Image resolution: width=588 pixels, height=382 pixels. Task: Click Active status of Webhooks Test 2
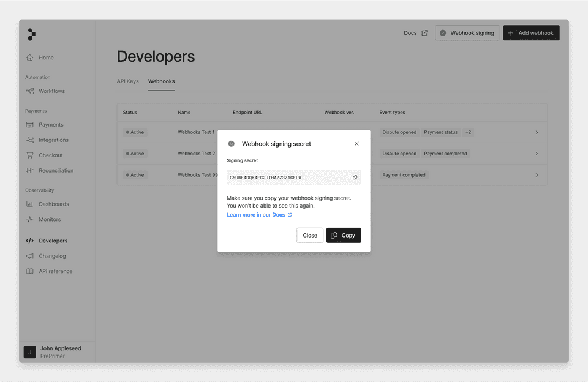tap(135, 154)
